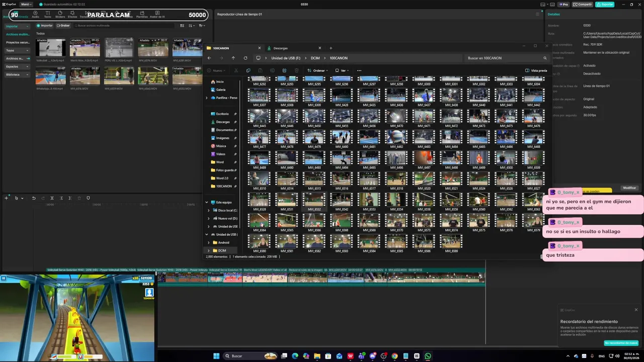Click the Windows taskbar Buscar search box
Viewport: 644px width, 362px height.
[x=250, y=356]
